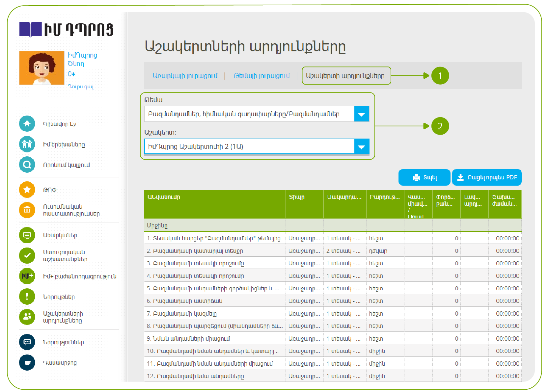549x392 pixels.
Task: Click the home icon for Գլխավոր էջ
Action: pos(27,124)
